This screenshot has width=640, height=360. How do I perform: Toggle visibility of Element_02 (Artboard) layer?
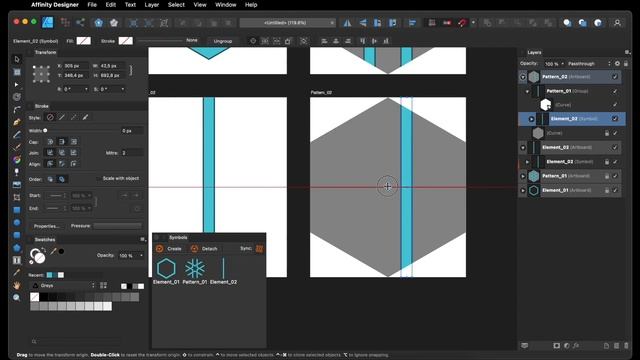[615, 147]
